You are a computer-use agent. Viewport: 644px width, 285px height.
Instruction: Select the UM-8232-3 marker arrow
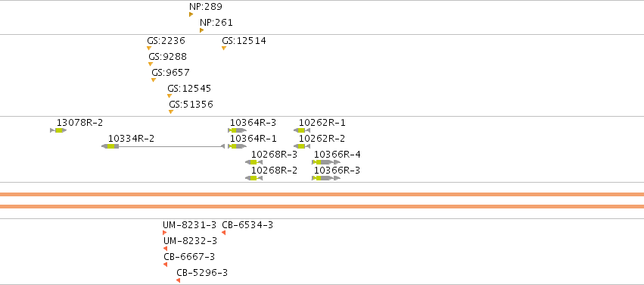point(165,249)
